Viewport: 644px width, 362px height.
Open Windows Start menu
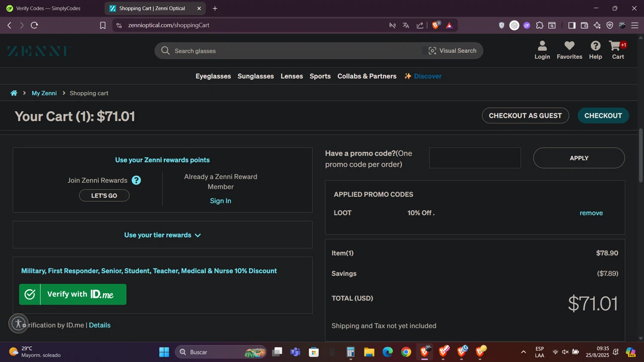click(x=164, y=352)
